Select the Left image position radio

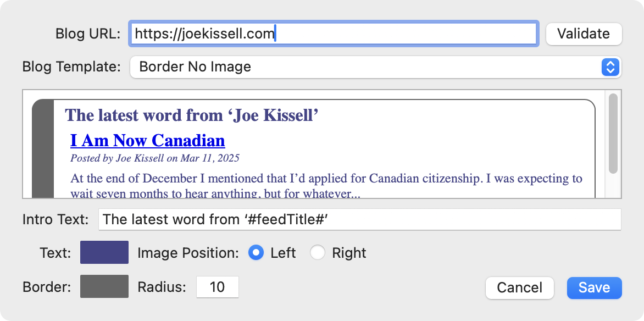[256, 253]
